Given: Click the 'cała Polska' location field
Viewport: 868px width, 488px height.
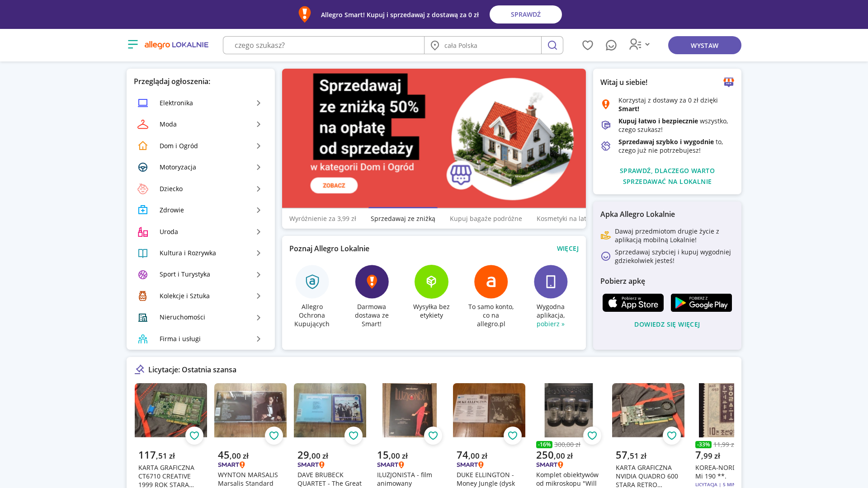Looking at the screenshot, I should [x=483, y=45].
